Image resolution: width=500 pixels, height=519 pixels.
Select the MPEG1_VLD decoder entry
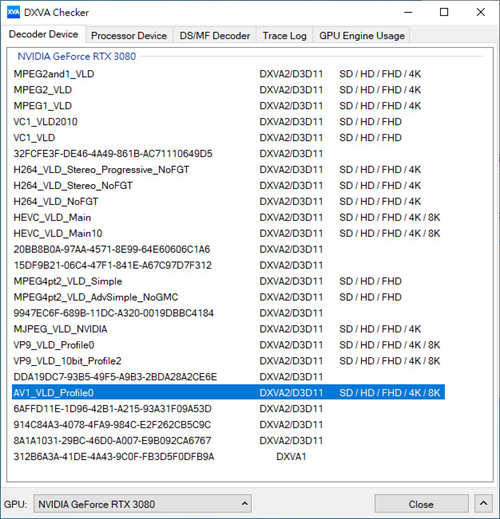pos(228,106)
